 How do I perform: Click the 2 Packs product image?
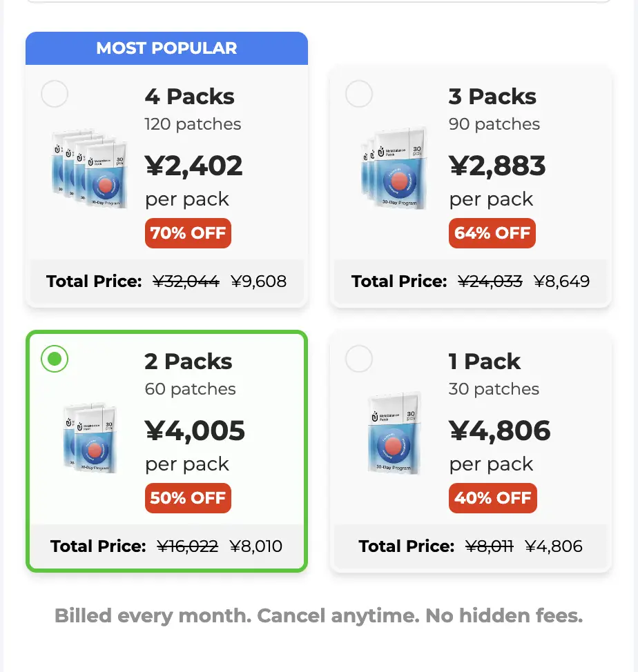pos(90,437)
